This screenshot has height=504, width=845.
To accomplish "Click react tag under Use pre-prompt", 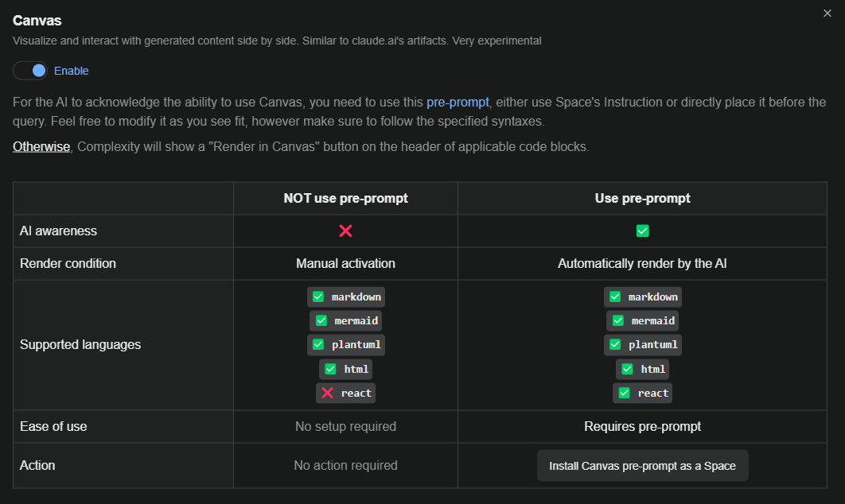I will [x=642, y=393].
